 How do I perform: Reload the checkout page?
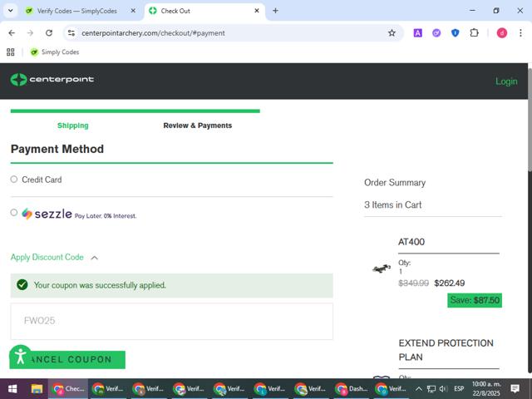(x=49, y=33)
